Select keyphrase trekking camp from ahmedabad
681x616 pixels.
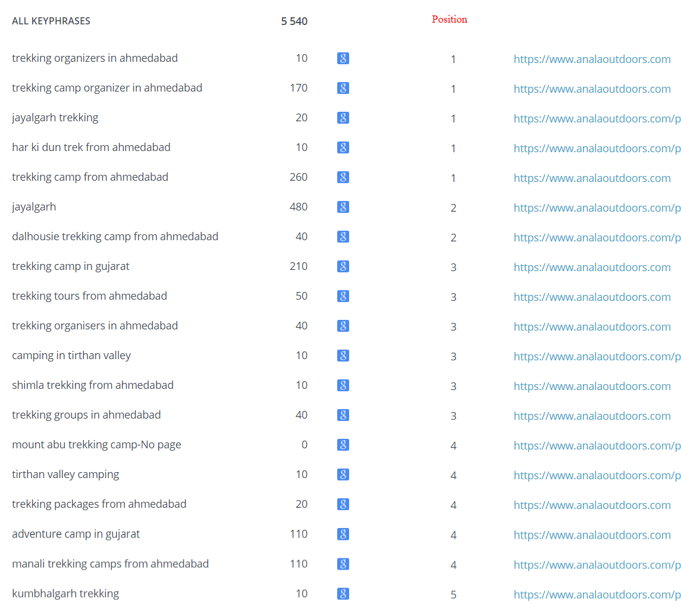click(x=90, y=177)
